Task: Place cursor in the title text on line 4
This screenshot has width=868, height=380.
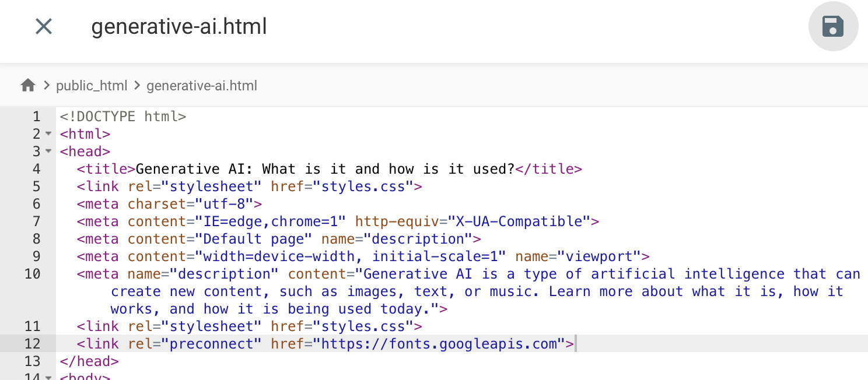Action: tap(324, 169)
